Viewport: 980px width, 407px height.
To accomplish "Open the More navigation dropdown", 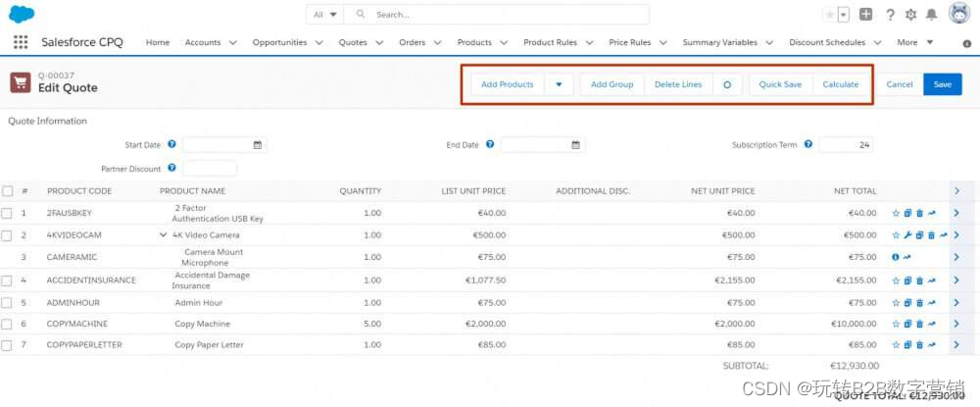I will tap(915, 42).
